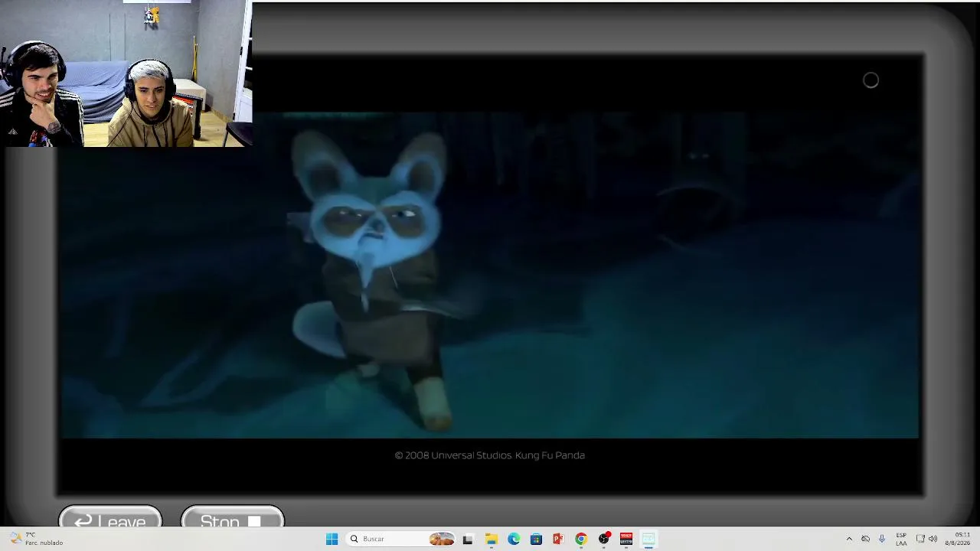Click the copyright text '© 2008 Universal Studios. Kung Fu Panda'
The image size is (980, 551).
tap(490, 455)
